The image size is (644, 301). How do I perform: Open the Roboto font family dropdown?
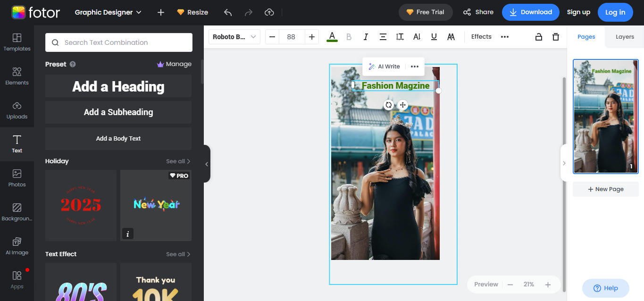pos(234,37)
